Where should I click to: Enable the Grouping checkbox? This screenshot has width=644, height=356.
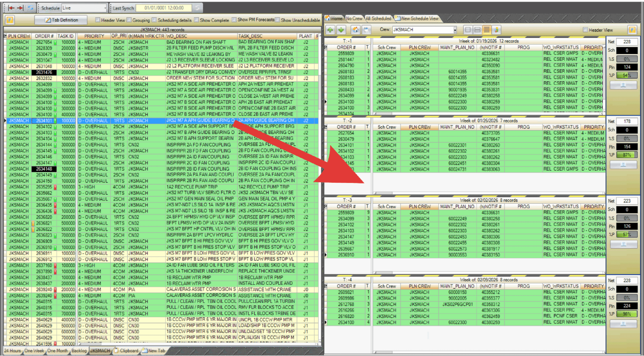(x=129, y=20)
